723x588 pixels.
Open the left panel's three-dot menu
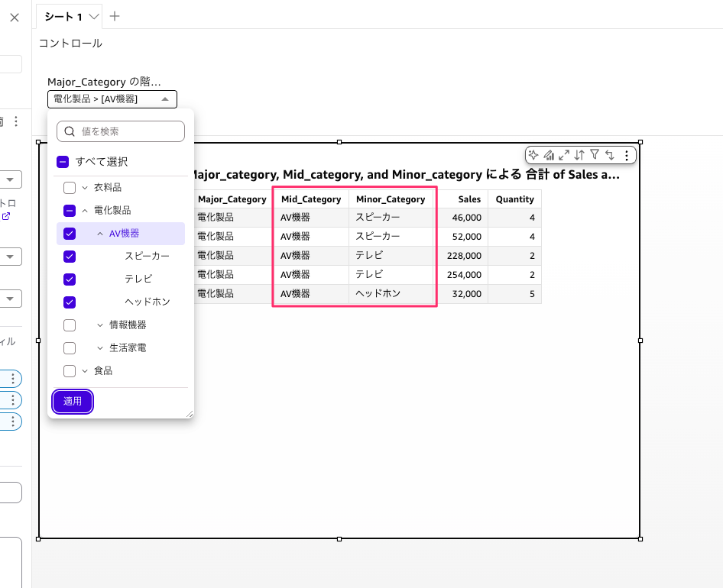coord(16,121)
